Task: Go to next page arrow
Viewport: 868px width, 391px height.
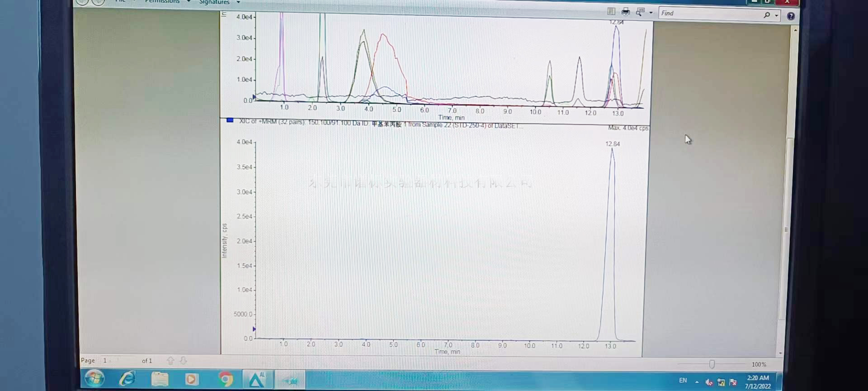Action: pos(183,361)
